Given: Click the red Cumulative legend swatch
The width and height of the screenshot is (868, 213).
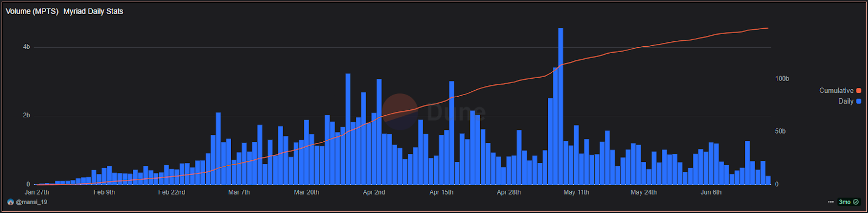Looking at the screenshot, I should (859, 91).
